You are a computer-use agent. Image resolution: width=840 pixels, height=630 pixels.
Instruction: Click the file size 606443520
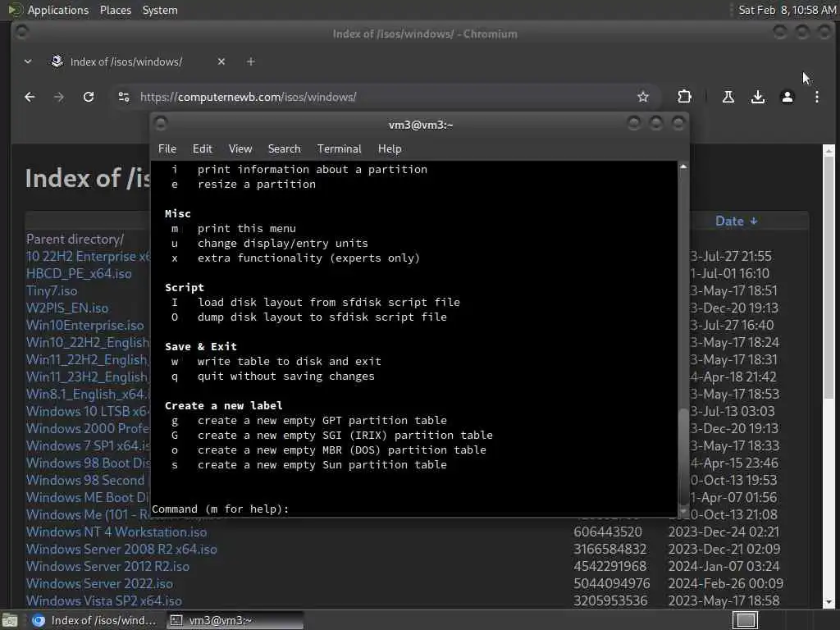click(608, 532)
